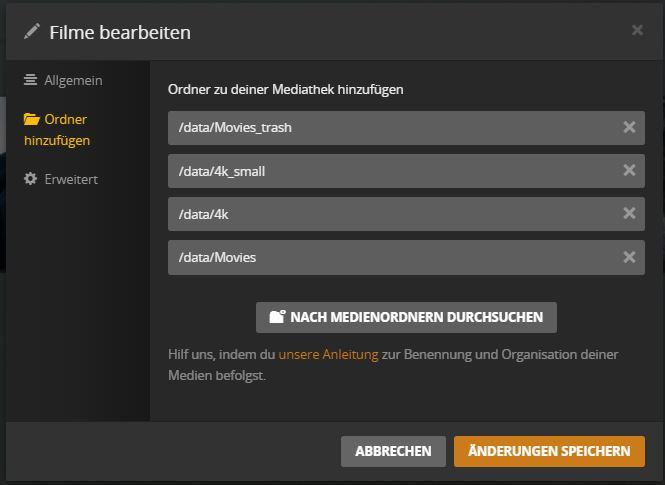This screenshot has height=485, width=665.
Task: Select the /data/Movies path field
Action: [406, 257]
